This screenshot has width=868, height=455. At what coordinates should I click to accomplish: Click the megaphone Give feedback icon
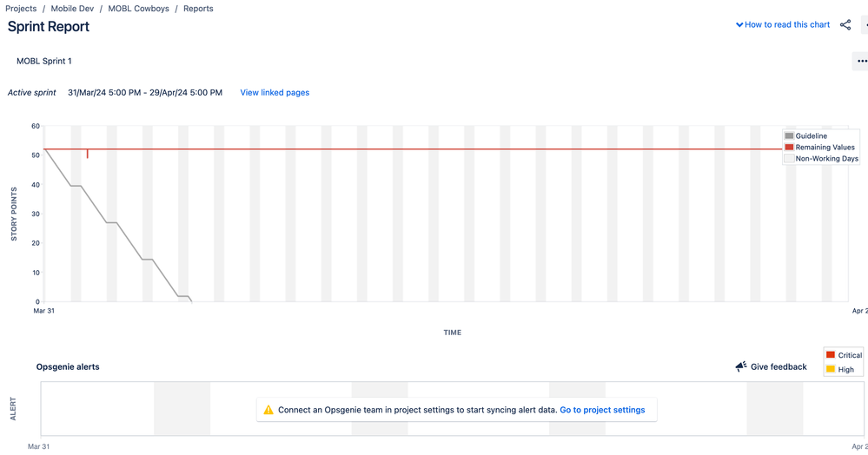point(741,367)
